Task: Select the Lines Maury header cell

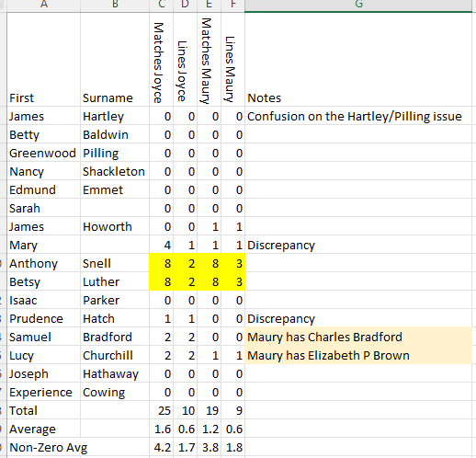Action: coord(232,60)
